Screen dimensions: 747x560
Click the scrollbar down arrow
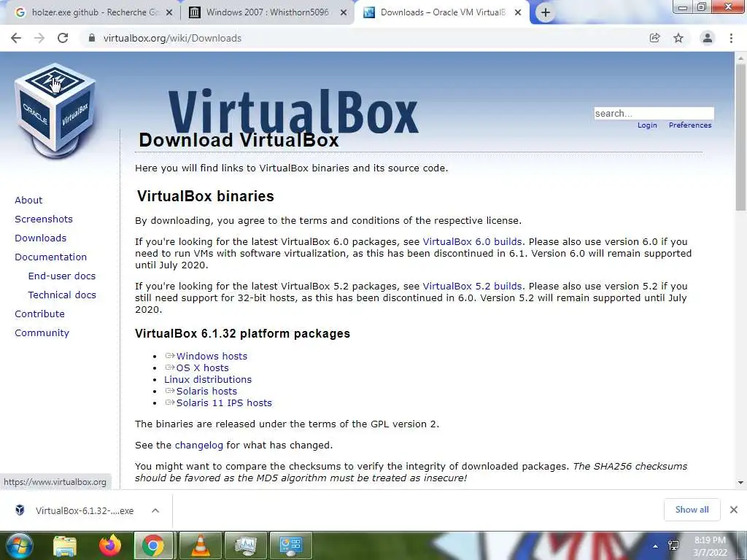(740, 483)
